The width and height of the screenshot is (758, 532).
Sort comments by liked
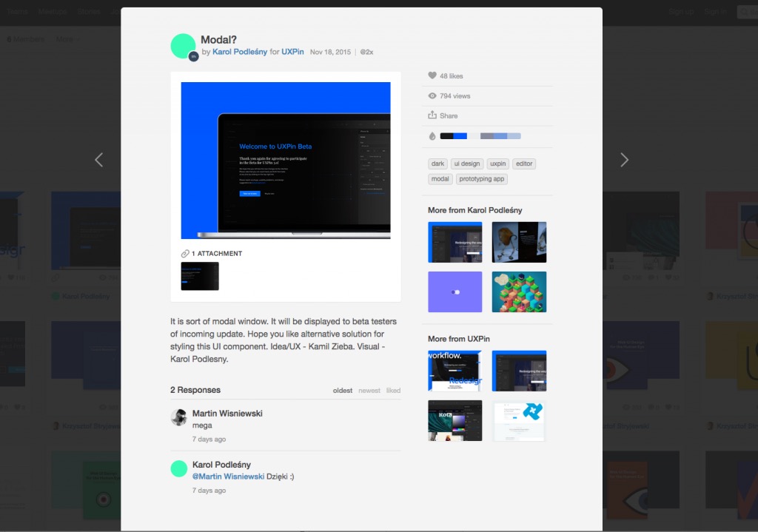coord(393,390)
